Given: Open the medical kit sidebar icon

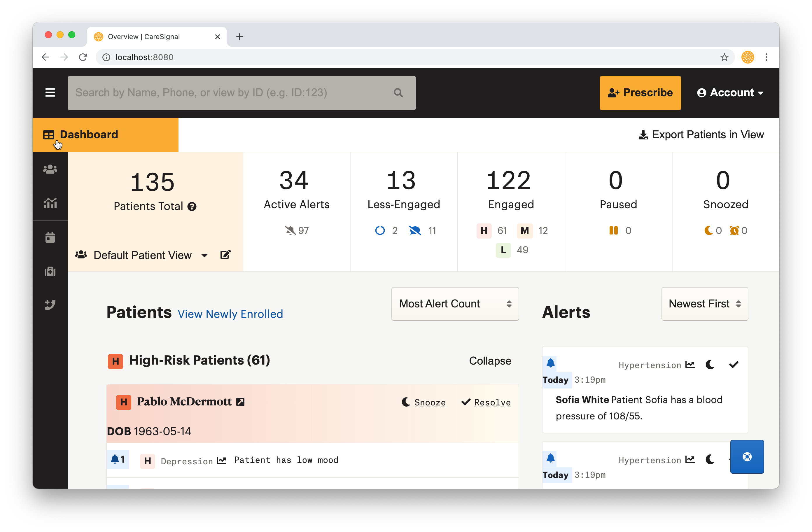Looking at the screenshot, I should tap(50, 271).
